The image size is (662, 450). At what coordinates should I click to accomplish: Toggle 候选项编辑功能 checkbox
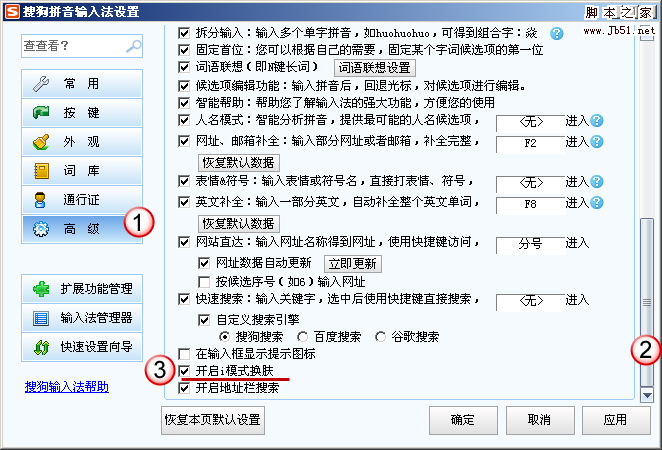184,86
